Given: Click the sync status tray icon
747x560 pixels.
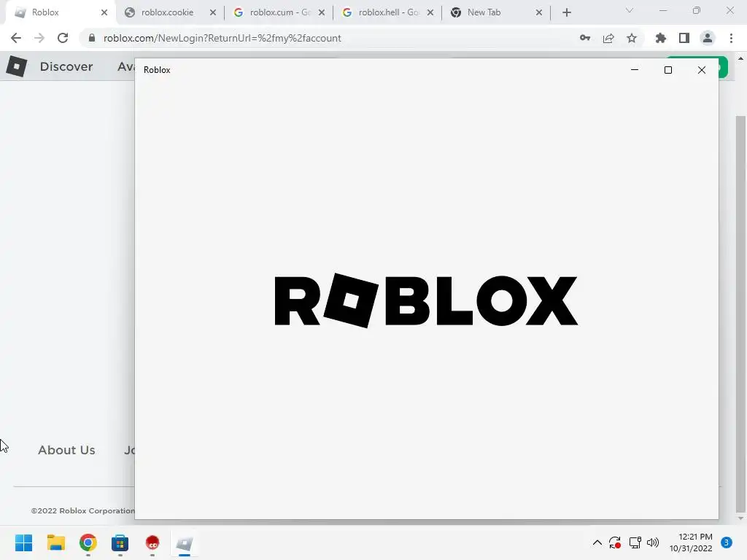Looking at the screenshot, I should coord(615,542).
